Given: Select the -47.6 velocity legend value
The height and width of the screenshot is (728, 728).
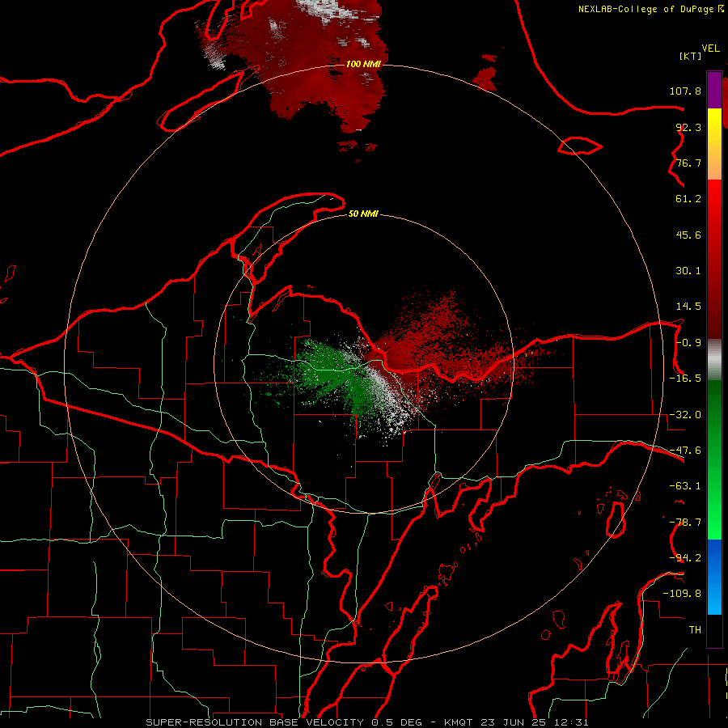Looking at the screenshot, I should click(x=685, y=451).
